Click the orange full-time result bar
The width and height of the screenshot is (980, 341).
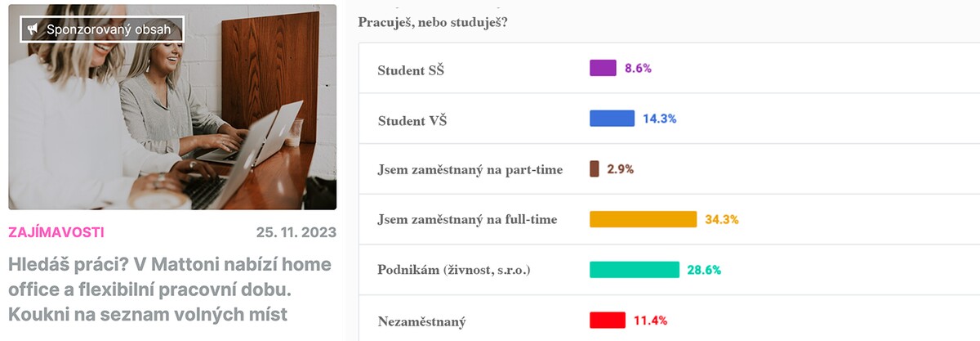[643, 219]
